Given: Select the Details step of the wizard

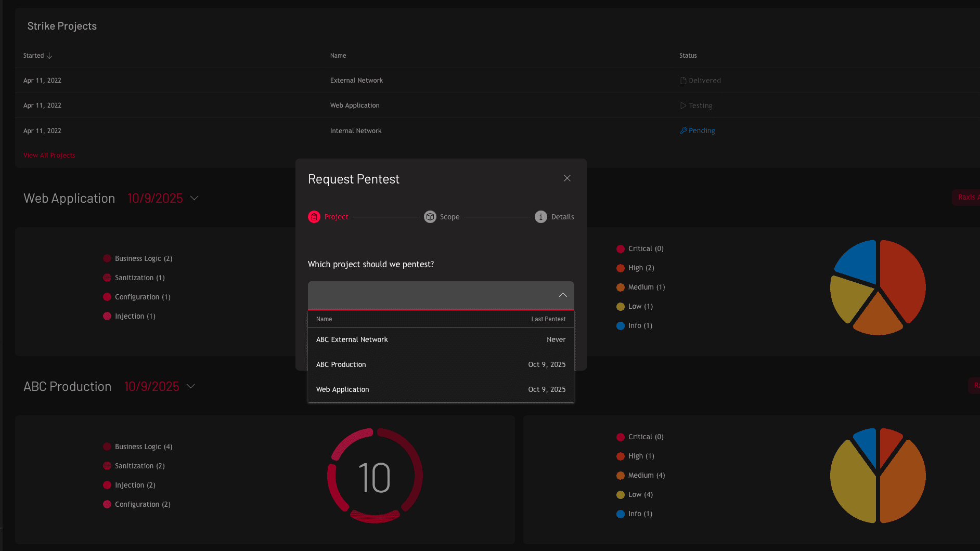Looking at the screenshot, I should click(x=554, y=217).
